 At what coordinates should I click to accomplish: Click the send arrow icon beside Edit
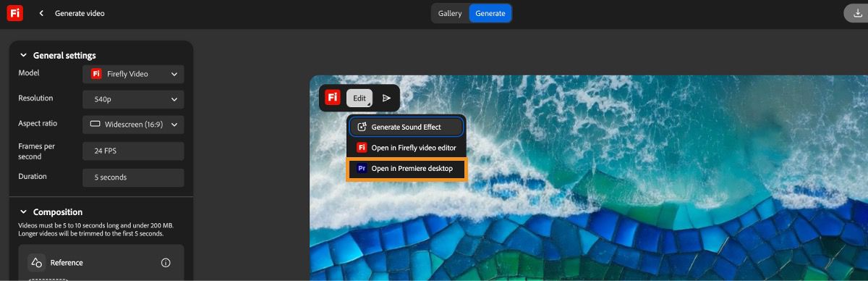(x=386, y=98)
